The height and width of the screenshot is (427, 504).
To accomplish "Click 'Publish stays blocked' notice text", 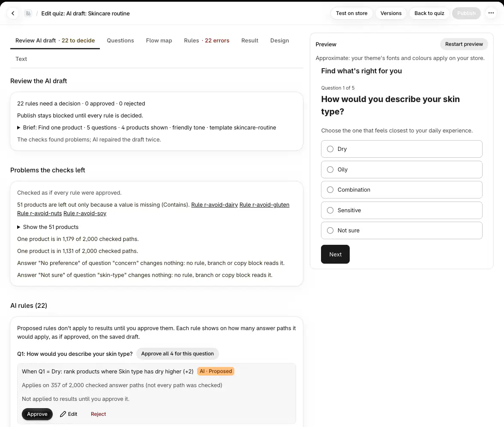I will point(80,116).
